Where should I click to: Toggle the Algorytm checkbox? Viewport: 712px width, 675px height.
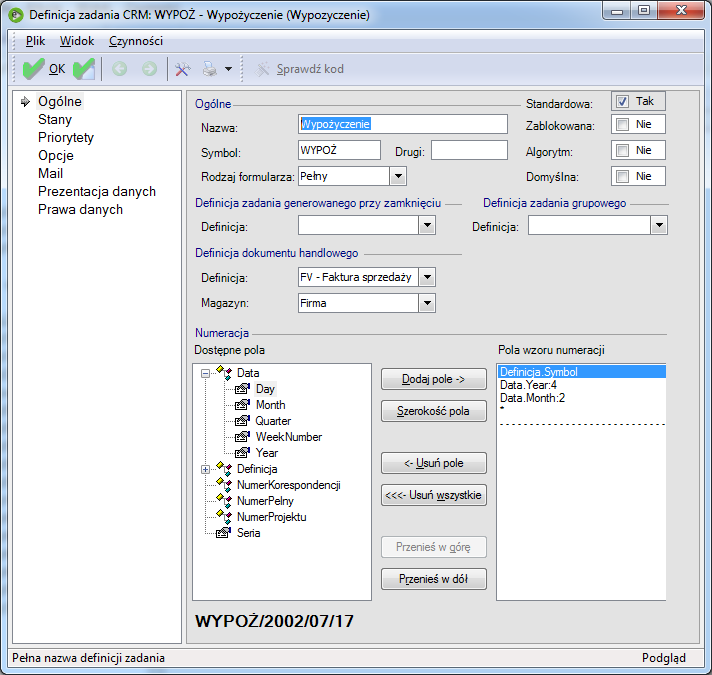(623, 150)
